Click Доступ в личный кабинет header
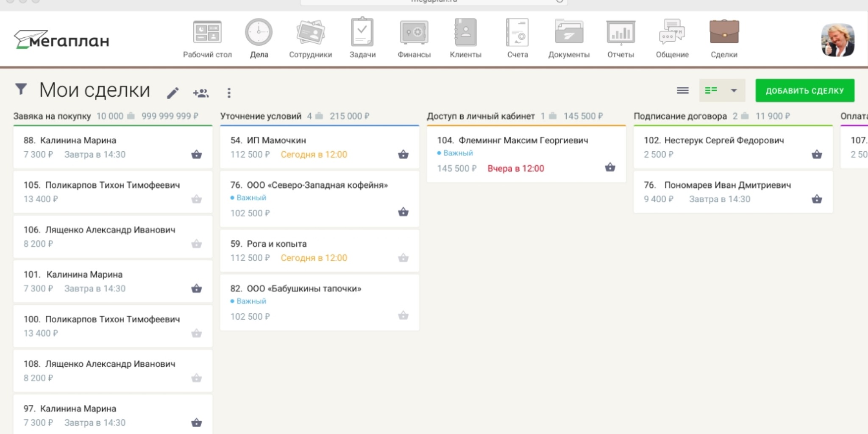Image resolution: width=868 pixels, height=434 pixels. pyautogui.click(x=481, y=116)
